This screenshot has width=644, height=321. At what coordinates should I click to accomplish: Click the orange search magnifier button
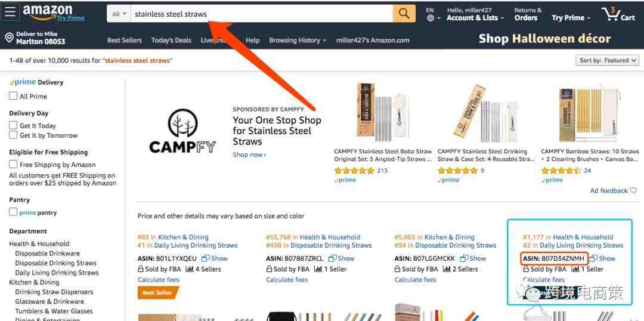404,14
